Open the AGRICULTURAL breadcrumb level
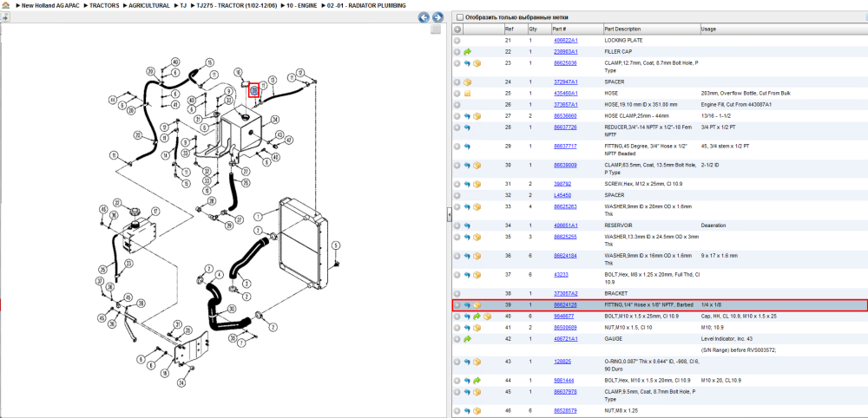The image size is (868, 418). 149,5
